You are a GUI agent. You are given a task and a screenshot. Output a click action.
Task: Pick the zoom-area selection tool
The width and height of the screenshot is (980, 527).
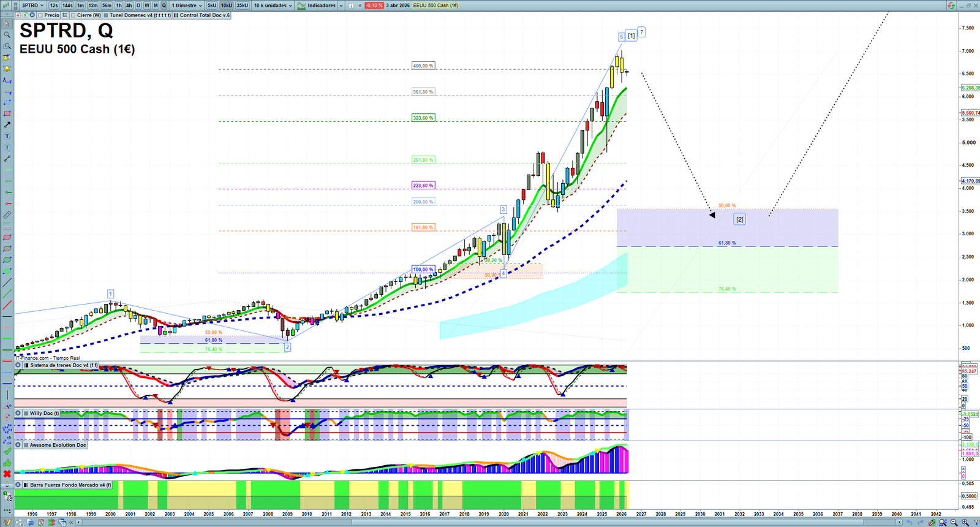7,46
